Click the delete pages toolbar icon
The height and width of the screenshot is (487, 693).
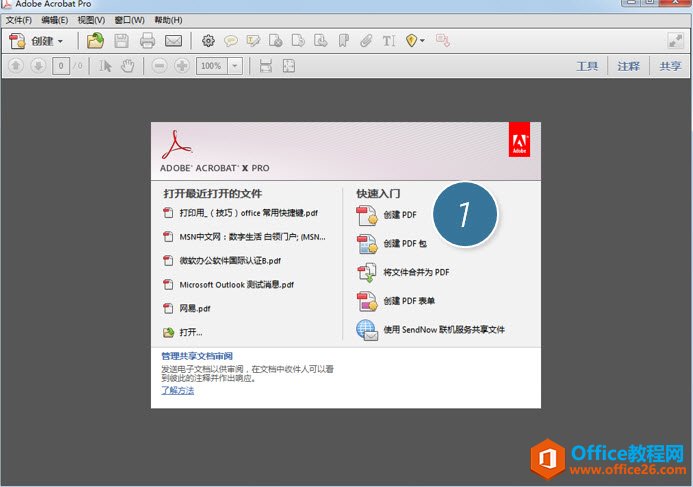click(x=276, y=41)
